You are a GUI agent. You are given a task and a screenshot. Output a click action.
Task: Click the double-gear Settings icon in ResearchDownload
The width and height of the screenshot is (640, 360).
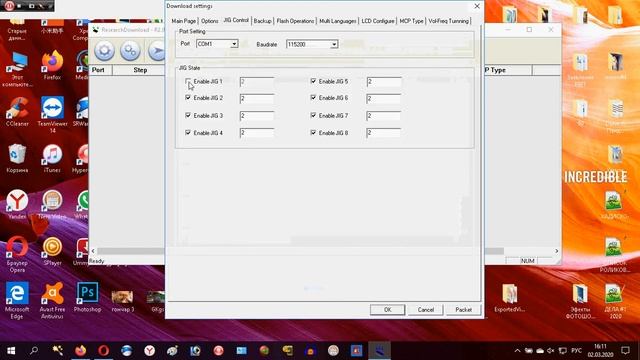(x=130, y=51)
